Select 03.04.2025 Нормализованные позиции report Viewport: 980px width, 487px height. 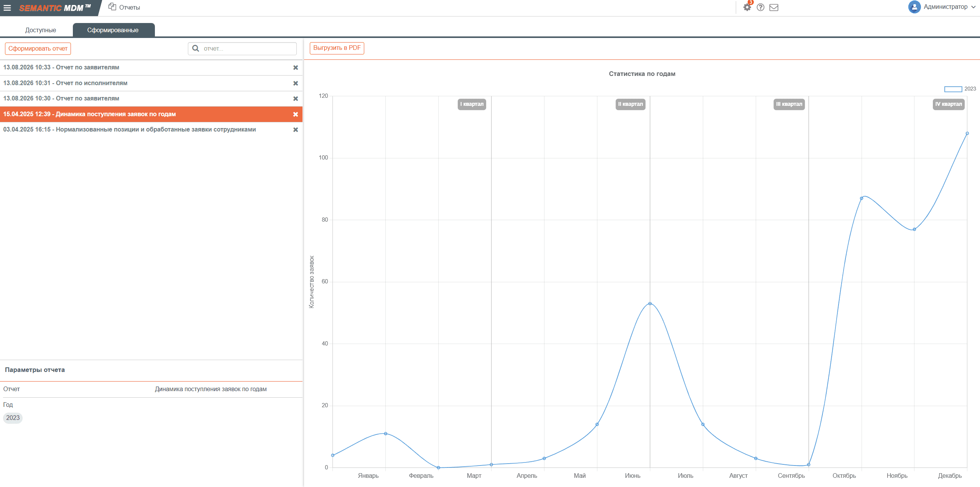tap(151, 130)
